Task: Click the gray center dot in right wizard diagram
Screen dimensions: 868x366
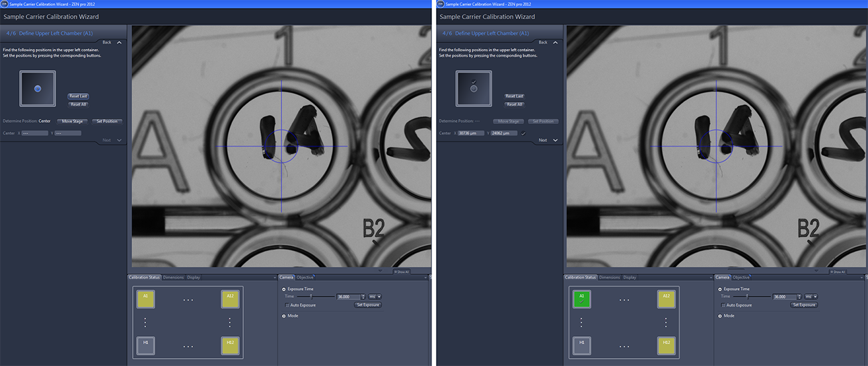Action: (474, 89)
